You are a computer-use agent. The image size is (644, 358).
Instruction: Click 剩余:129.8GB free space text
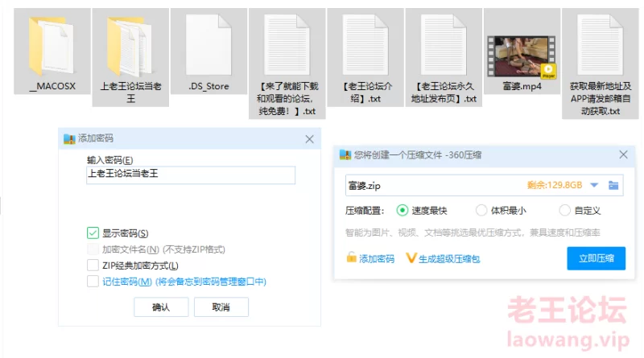coord(555,185)
